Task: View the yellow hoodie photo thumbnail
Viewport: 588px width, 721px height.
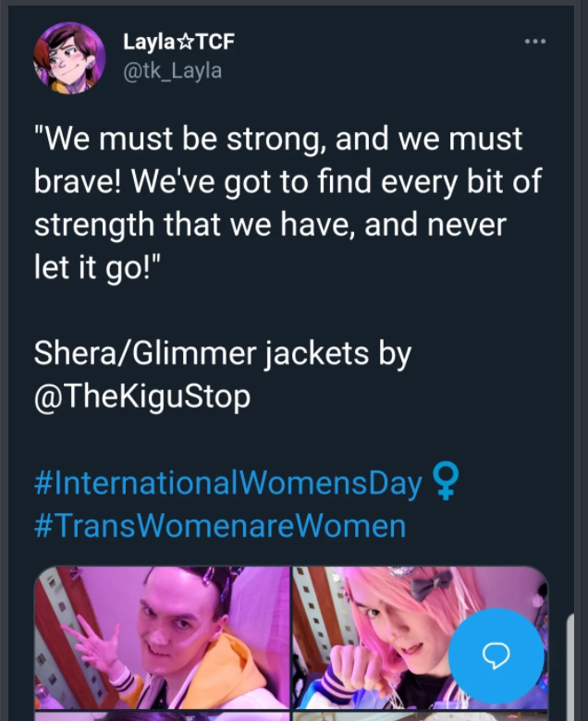Action: click(162, 637)
